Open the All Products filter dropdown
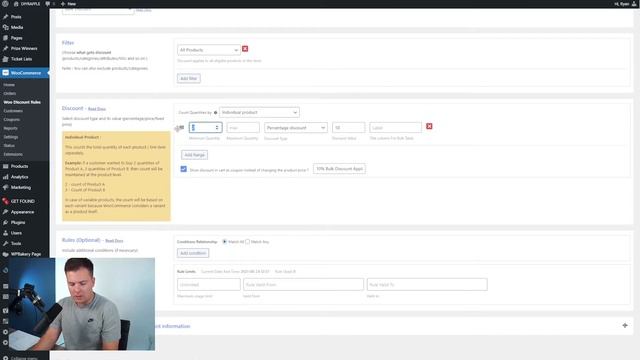640x360 pixels. pyautogui.click(x=209, y=50)
